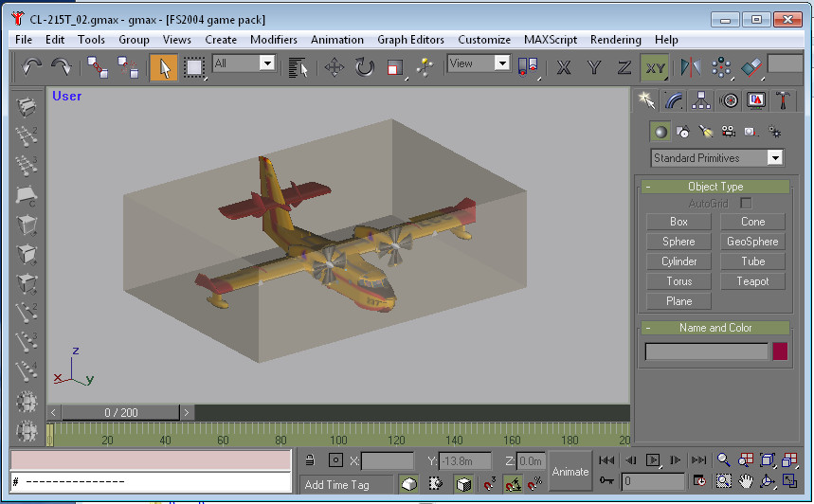Toggle the AutoGrid checkbox
The width and height of the screenshot is (814, 504).
(x=746, y=203)
